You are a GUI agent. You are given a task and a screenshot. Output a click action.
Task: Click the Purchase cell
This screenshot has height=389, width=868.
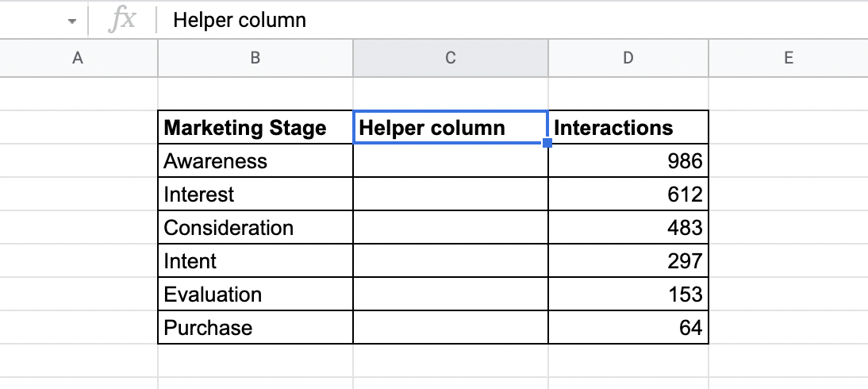click(255, 328)
